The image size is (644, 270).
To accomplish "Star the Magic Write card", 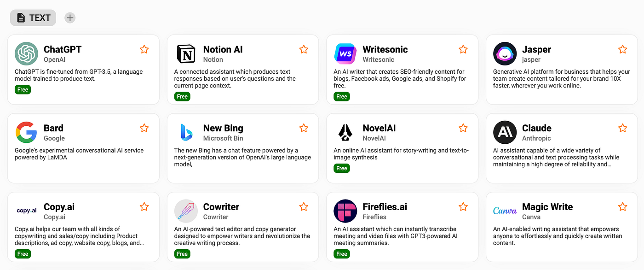I will click(622, 207).
